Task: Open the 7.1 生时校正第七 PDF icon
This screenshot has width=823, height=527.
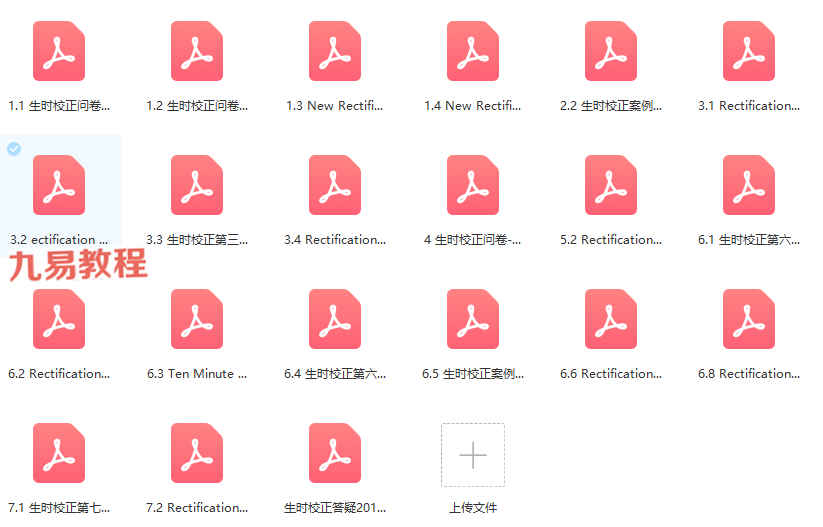Action: [x=59, y=452]
